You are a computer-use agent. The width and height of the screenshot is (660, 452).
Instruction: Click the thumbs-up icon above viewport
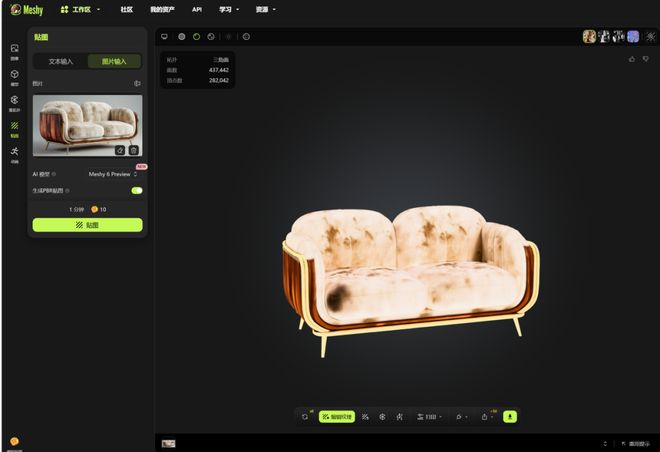[632, 59]
